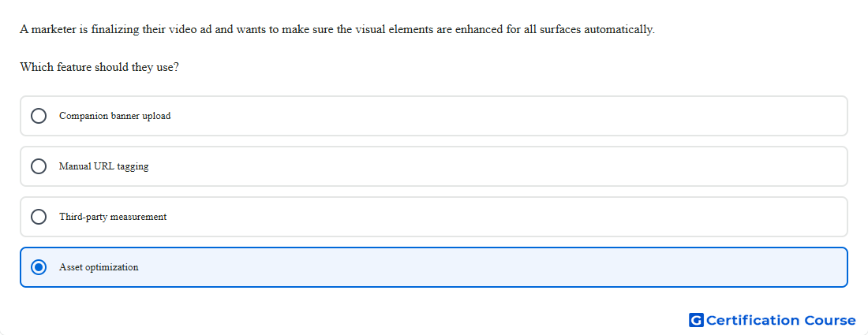Select the Companion banner upload radio button

[39, 116]
